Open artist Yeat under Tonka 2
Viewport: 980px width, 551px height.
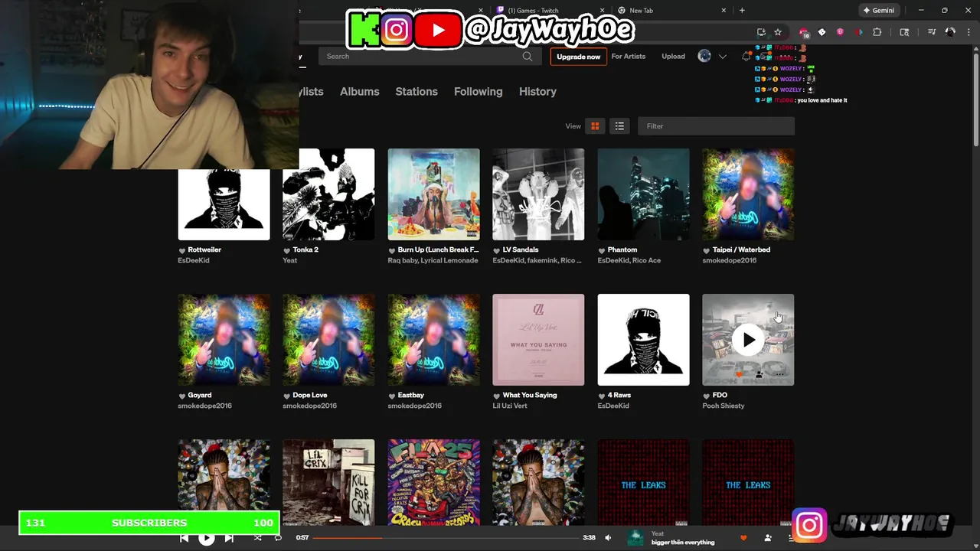click(x=289, y=260)
